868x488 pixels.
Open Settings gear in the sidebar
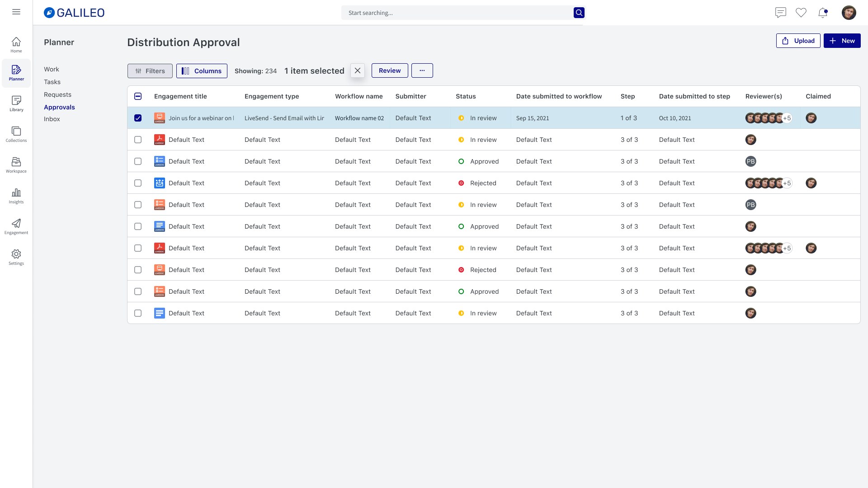(x=16, y=257)
